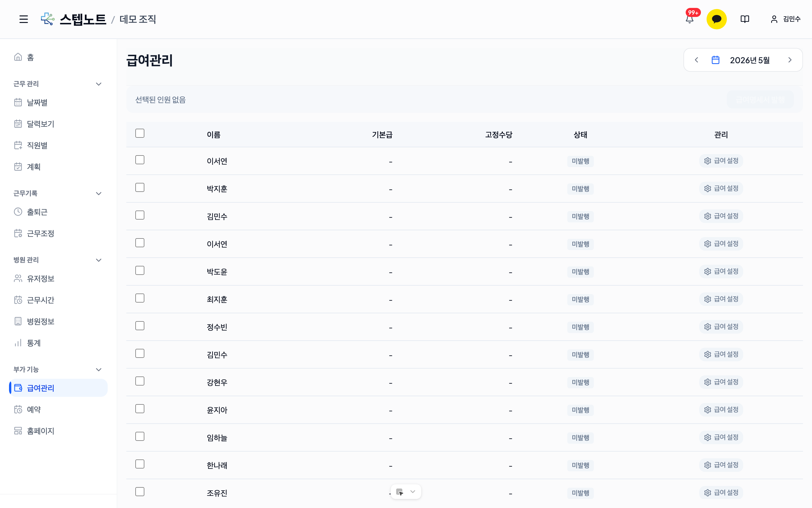This screenshot has width=812, height=508.
Task: Go to next month
Action: 790,60
